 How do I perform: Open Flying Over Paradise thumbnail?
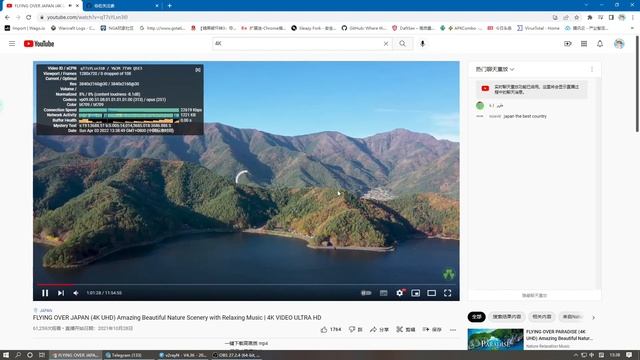pos(496,339)
